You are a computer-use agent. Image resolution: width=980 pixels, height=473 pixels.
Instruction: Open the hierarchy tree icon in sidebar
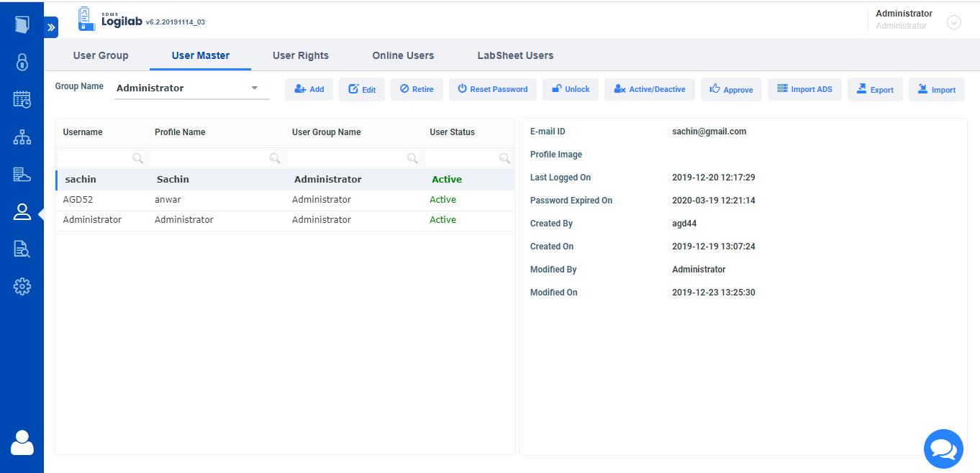coord(22,137)
